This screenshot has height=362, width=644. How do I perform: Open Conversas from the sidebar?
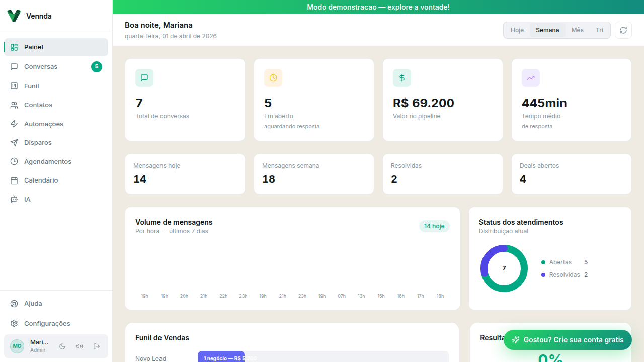click(40, 66)
